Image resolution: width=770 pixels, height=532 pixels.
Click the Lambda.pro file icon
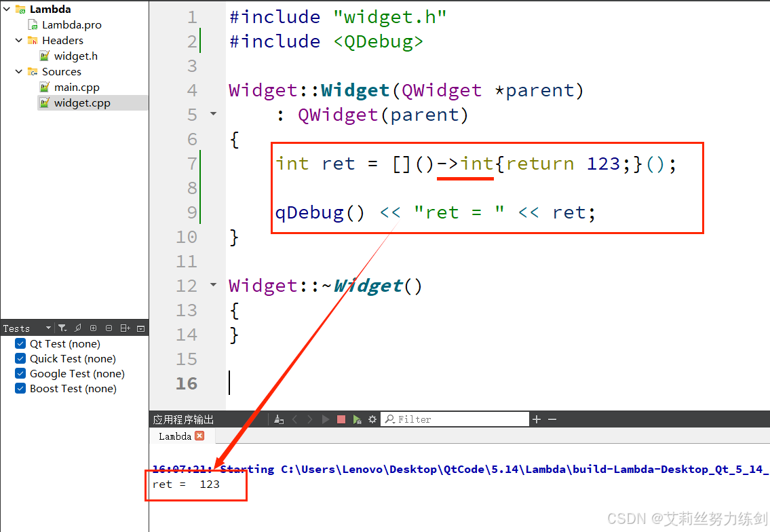(x=33, y=24)
